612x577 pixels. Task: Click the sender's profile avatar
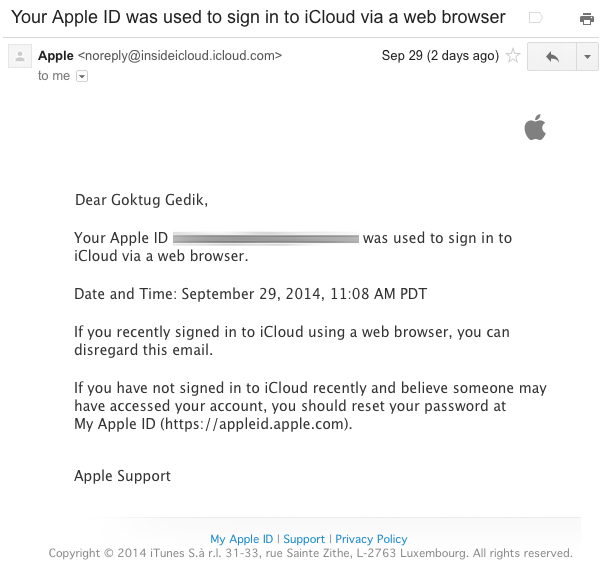click(19, 57)
